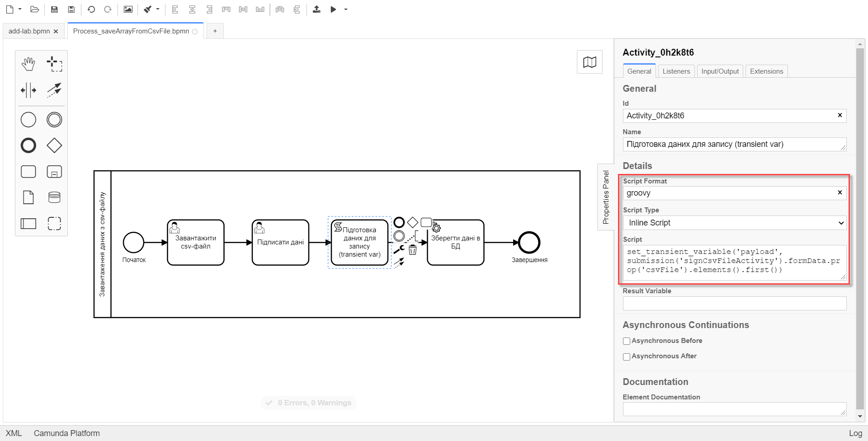Collapse the Properties Panel toggle
Viewport: 868px width, 441px height.
(606, 197)
